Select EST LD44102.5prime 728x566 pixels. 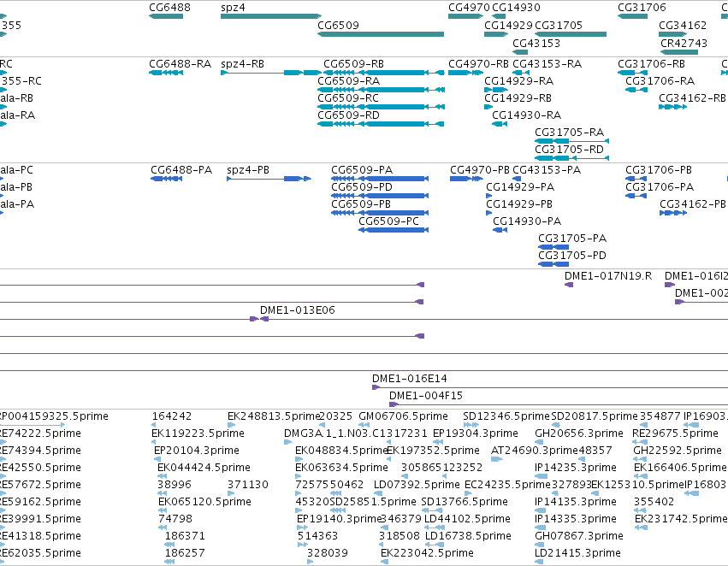[x=435, y=528]
